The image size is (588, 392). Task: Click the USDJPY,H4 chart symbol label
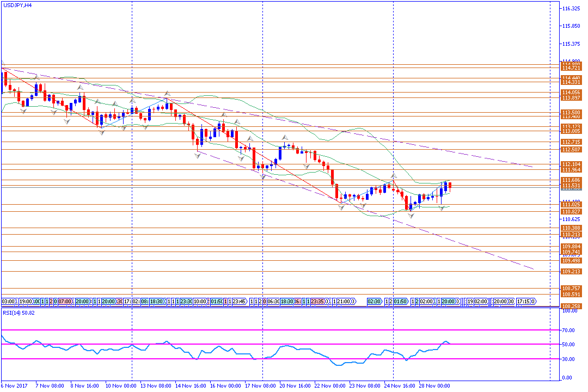[17, 5]
